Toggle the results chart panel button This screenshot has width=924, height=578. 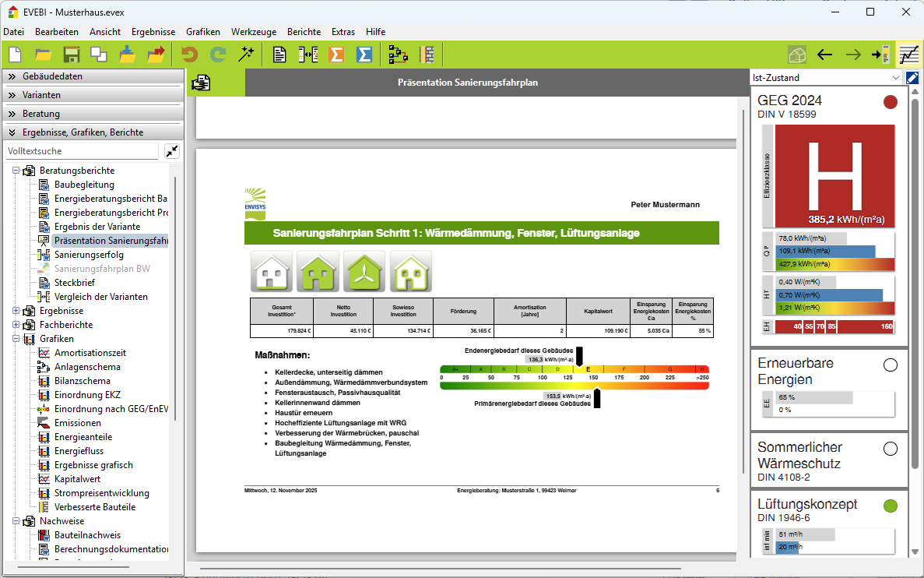(x=908, y=55)
